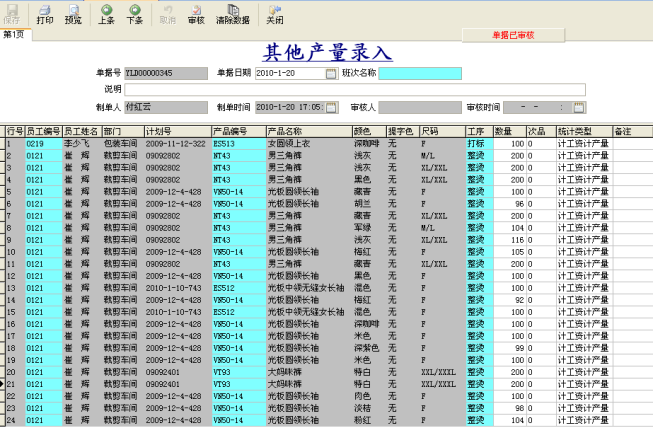Select the 第1页 tab
Screen dimensions: 654x429
point(15,34)
